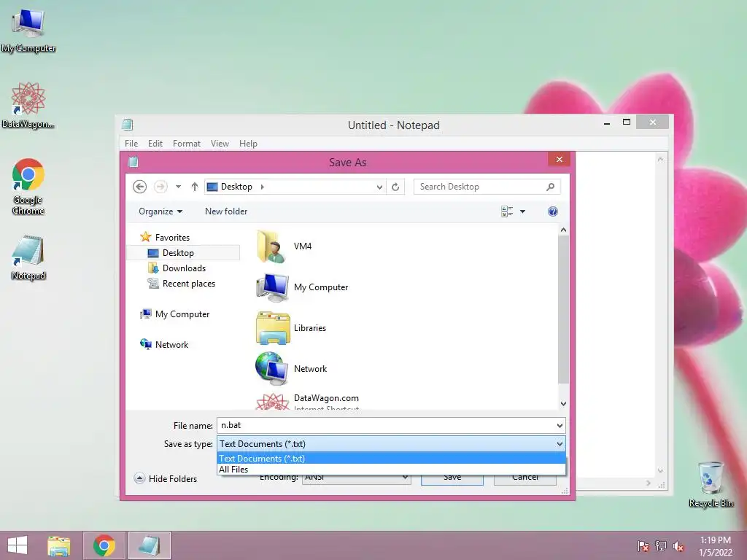Select the Libraries icon in file list
Viewport: 747px width, 560px height.
point(273,328)
